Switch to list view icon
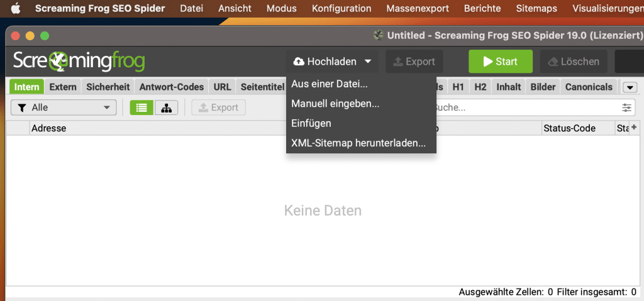Screen dimensions: 644x301 click(142, 107)
